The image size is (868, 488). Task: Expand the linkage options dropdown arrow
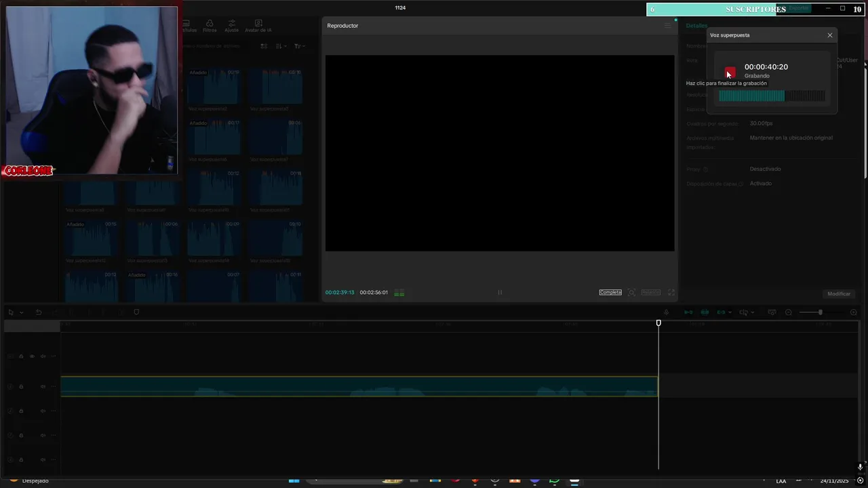[730, 312]
